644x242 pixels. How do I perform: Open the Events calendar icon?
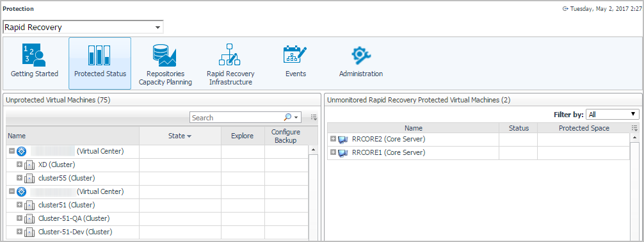pyautogui.click(x=295, y=54)
